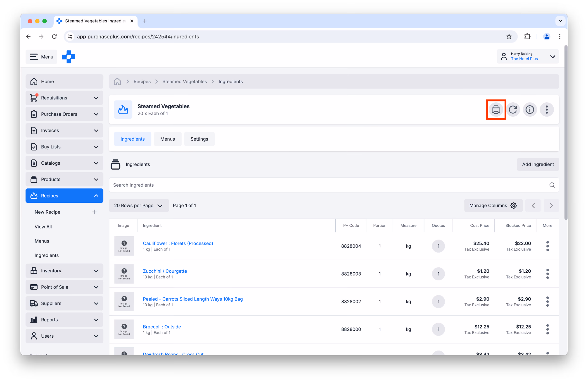Open a new browser tab
Image resolution: width=588 pixels, height=382 pixels.
[x=145, y=21]
